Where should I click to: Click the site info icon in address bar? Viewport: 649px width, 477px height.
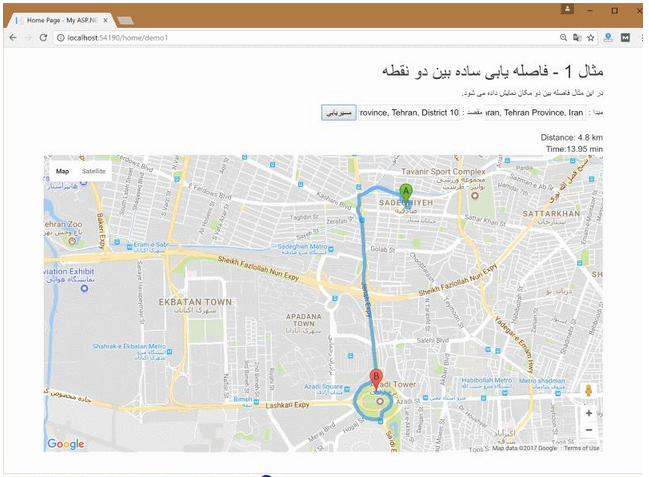[60, 38]
